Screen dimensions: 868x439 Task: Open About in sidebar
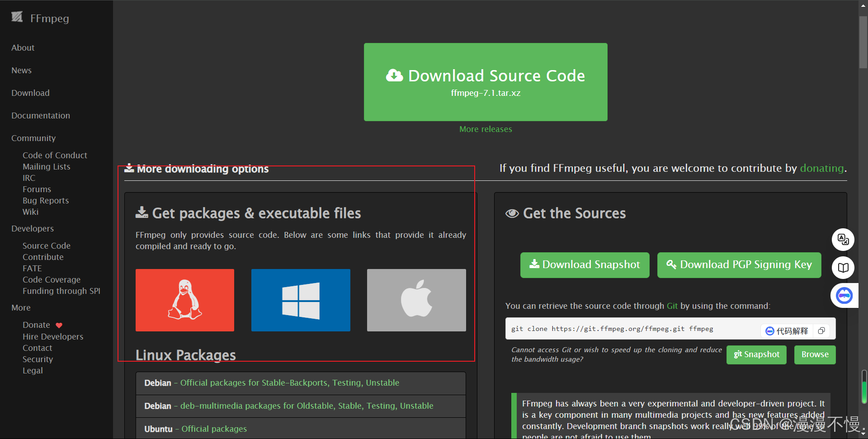[23, 47]
